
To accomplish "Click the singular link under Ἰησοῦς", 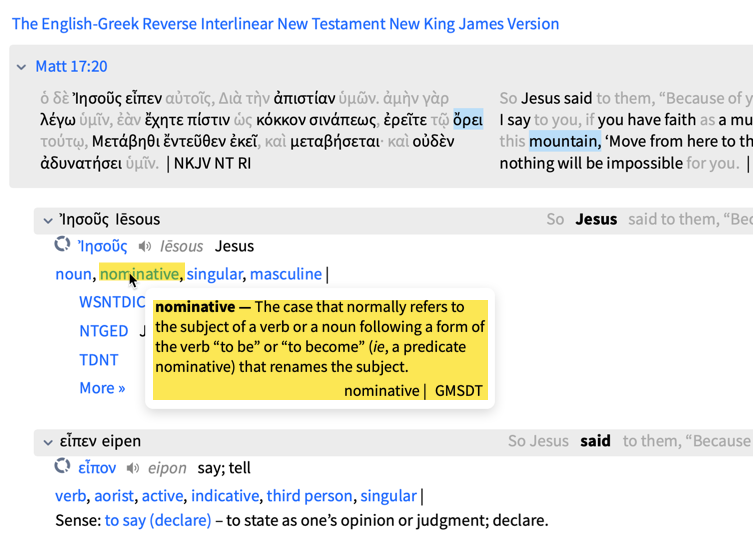I will point(215,274).
